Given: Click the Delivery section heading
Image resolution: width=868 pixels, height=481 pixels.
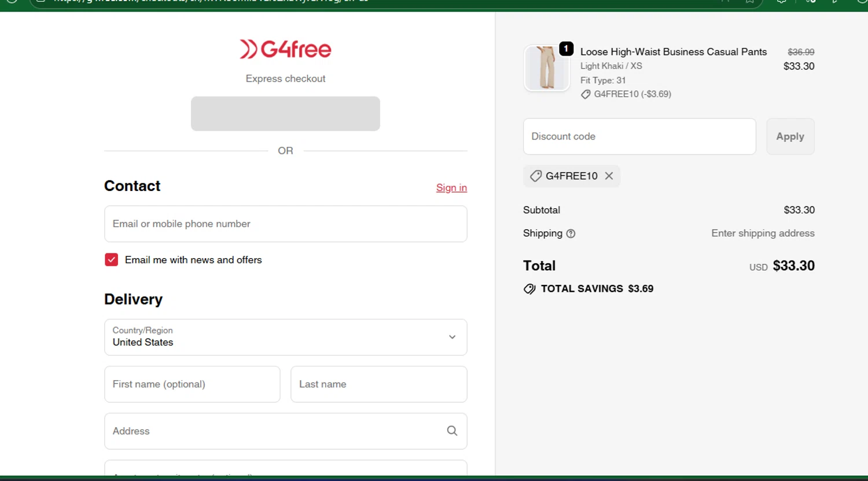Looking at the screenshot, I should click(x=133, y=299).
